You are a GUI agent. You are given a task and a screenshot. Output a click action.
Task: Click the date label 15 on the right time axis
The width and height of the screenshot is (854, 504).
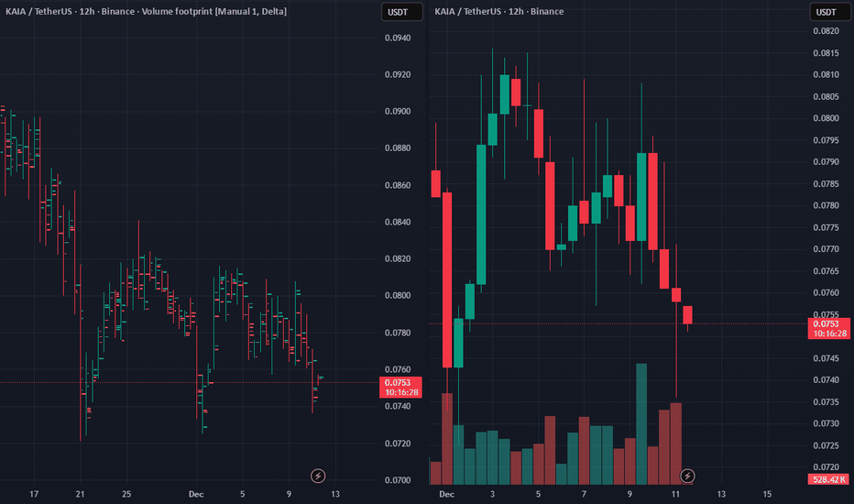pos(767,494)
